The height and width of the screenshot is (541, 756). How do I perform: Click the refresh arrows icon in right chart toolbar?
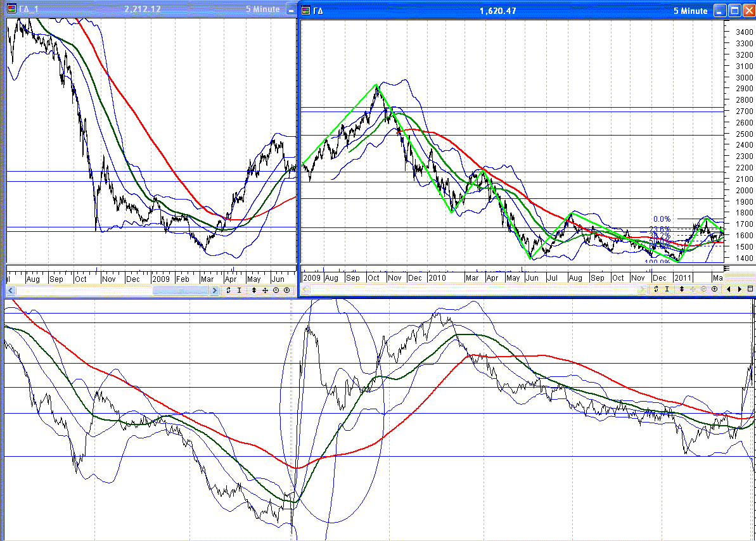coord(657,290)
